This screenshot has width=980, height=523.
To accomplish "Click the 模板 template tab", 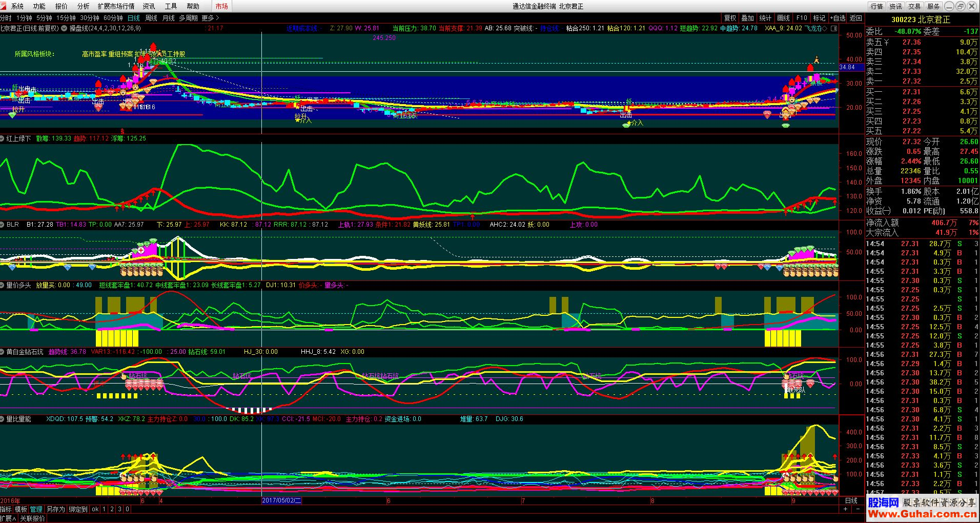I will [21, 509].
